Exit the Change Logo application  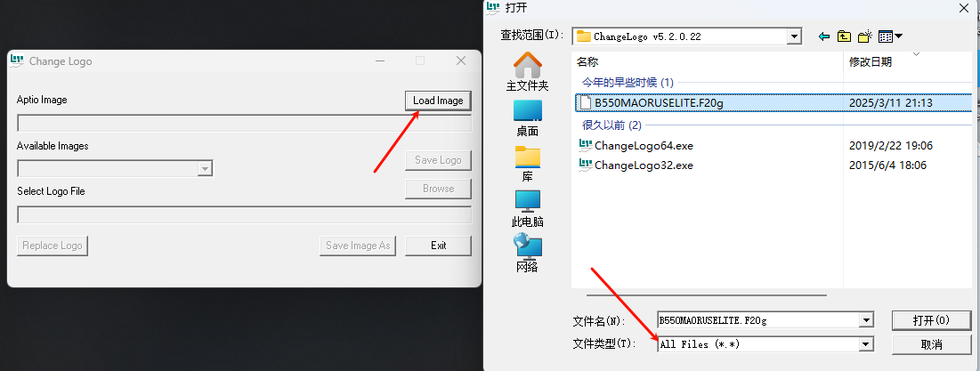[x=438, y=246]
